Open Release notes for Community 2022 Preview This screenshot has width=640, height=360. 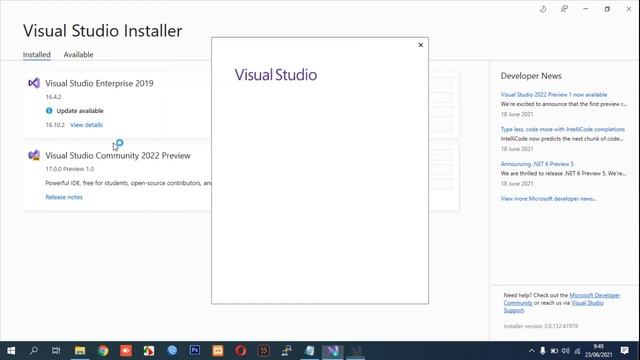pos(64,197)
